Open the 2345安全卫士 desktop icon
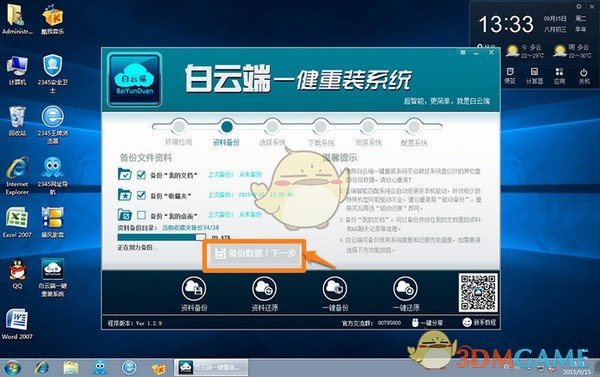Viewport: 600px width, 377px height. pyautogui.click(x=52, y=73)
